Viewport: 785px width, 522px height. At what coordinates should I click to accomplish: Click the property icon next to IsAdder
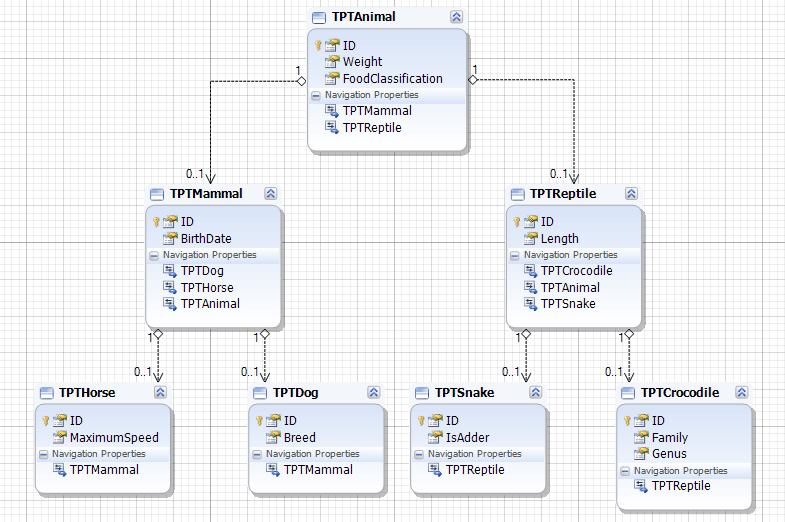[435, 437]
